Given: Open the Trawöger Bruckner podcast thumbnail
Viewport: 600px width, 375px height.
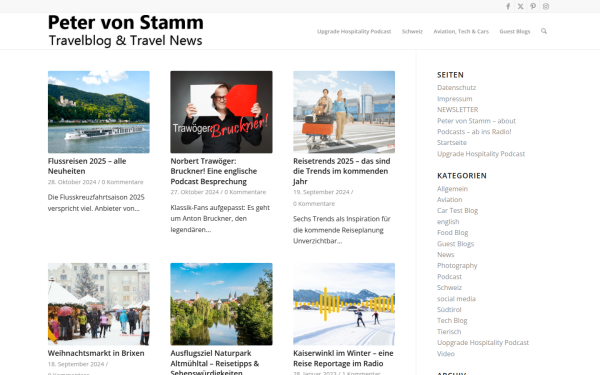Looking at the screenshot, I should (221, 112).
